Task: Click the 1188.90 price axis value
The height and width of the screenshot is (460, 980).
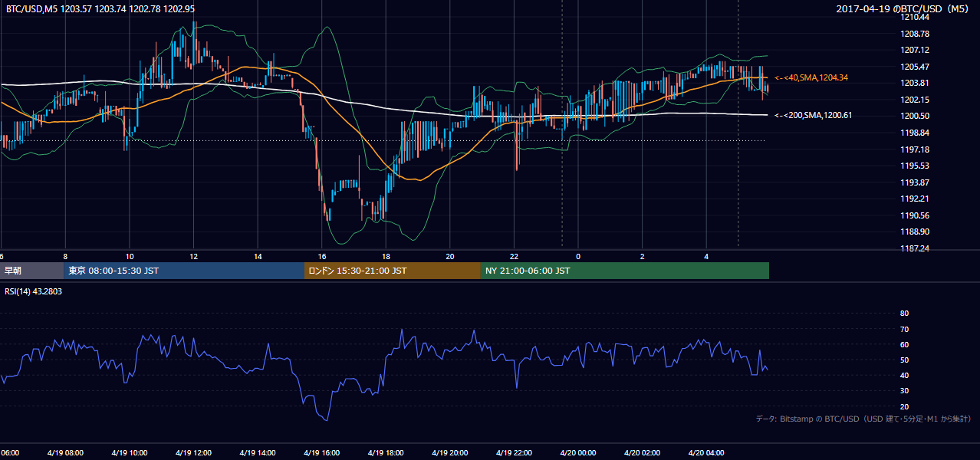Action: 916,232
